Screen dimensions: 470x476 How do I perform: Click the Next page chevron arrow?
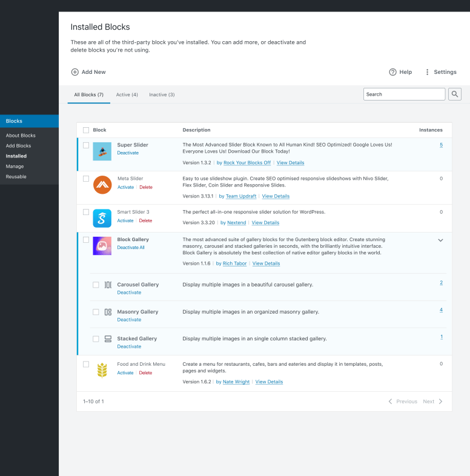440,402
